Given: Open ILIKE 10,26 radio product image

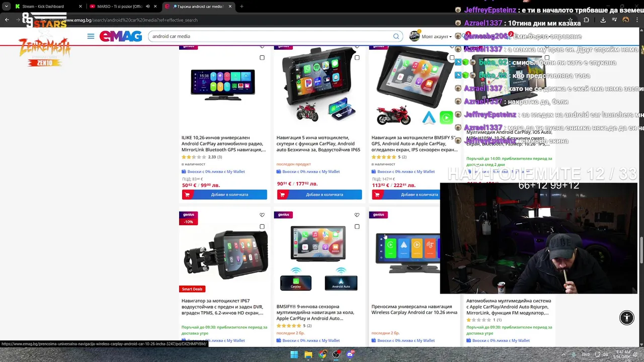Looking at the screenshot, I should (x=223, y=83).
